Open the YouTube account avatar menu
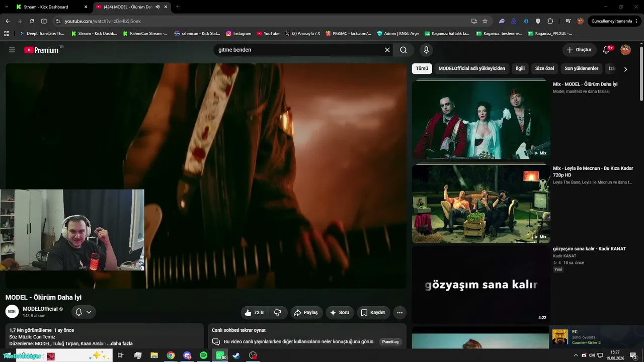This screenshot has width=644, height=362. 625,50
